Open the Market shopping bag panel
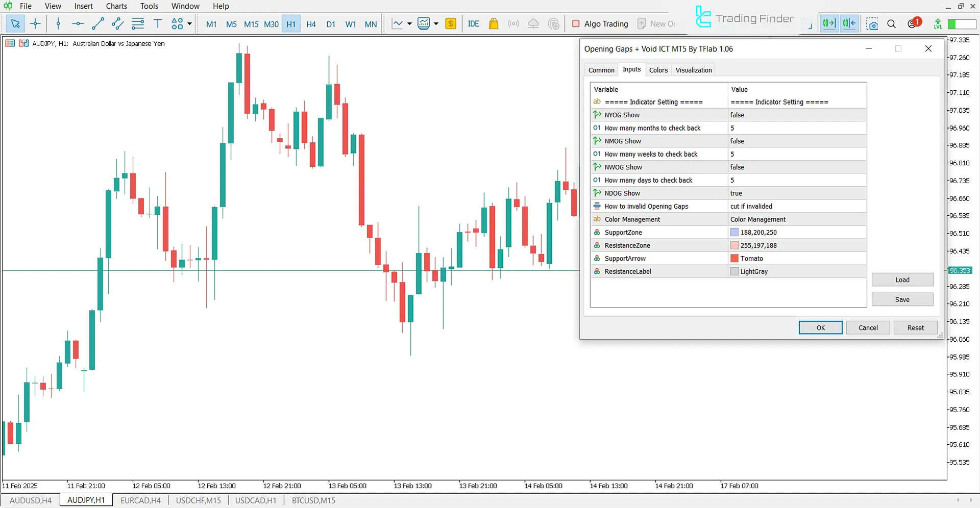This screenshot has width=980, height=508. coord(493,23)
